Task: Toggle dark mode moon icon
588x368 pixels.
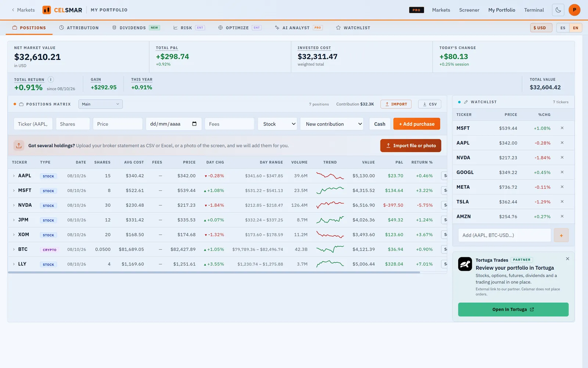Action: (x=558, y=10)
